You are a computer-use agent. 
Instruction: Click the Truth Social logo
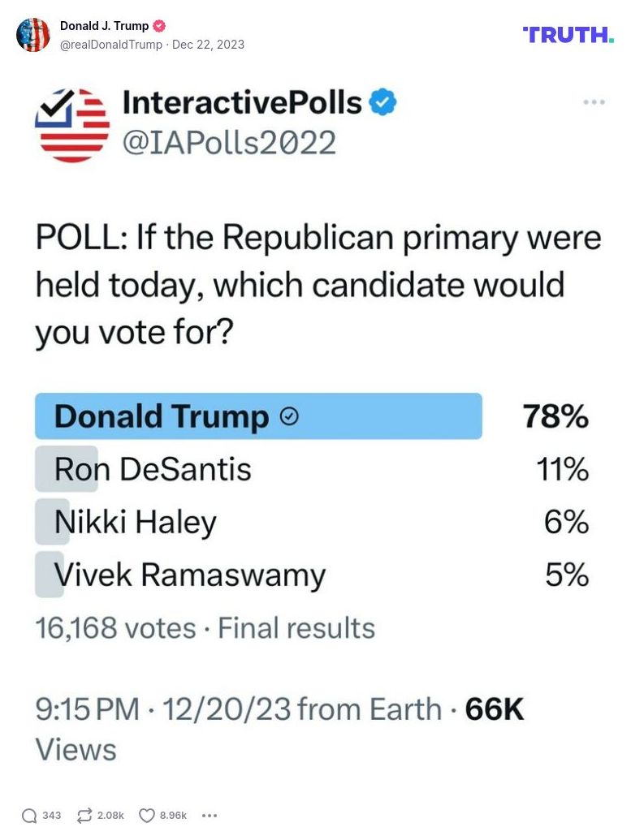(x=568, y=34)
